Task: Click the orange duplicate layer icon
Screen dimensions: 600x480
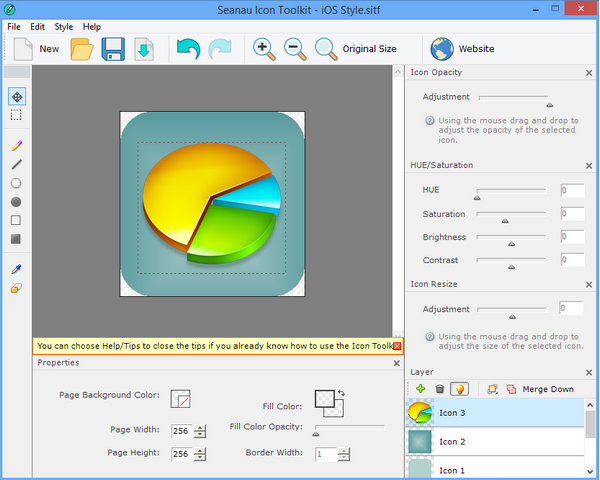Action: [492, 389]
